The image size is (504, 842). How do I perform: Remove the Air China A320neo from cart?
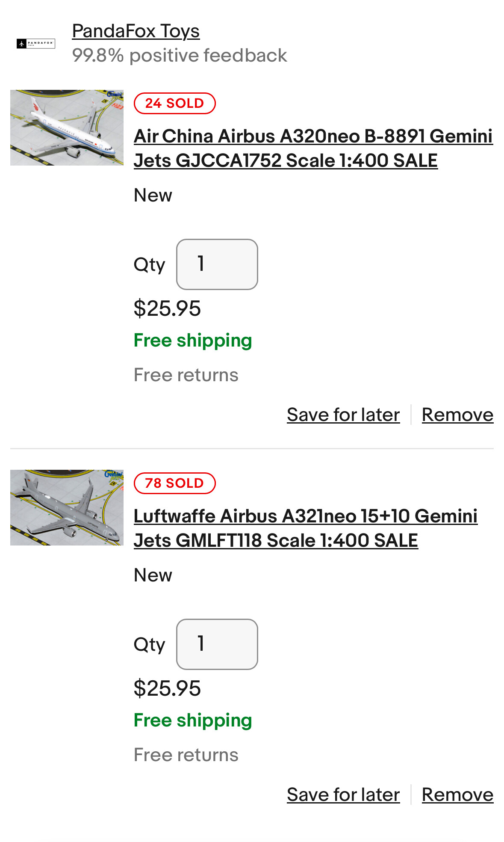pos(457,415)
